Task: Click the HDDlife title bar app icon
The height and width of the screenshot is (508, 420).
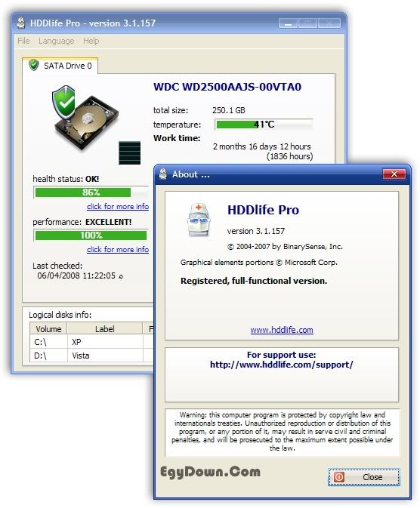Action: point(21,23)
